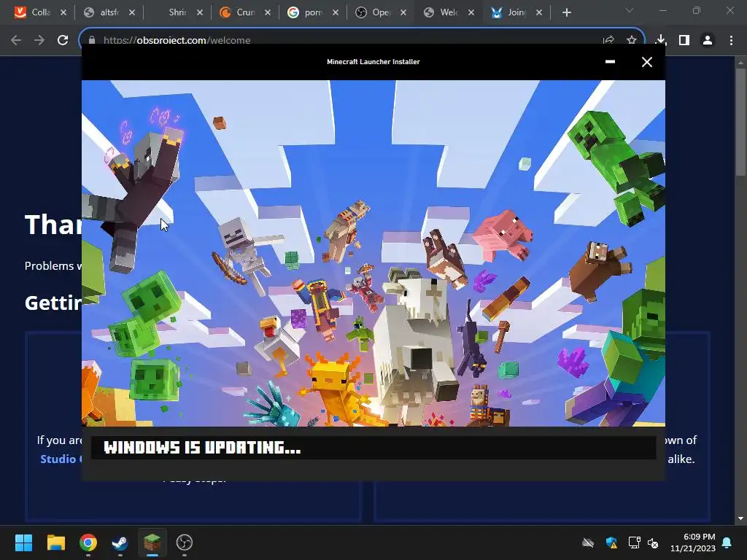Click 'Windows is updating...' status bar

pos(373,447)
